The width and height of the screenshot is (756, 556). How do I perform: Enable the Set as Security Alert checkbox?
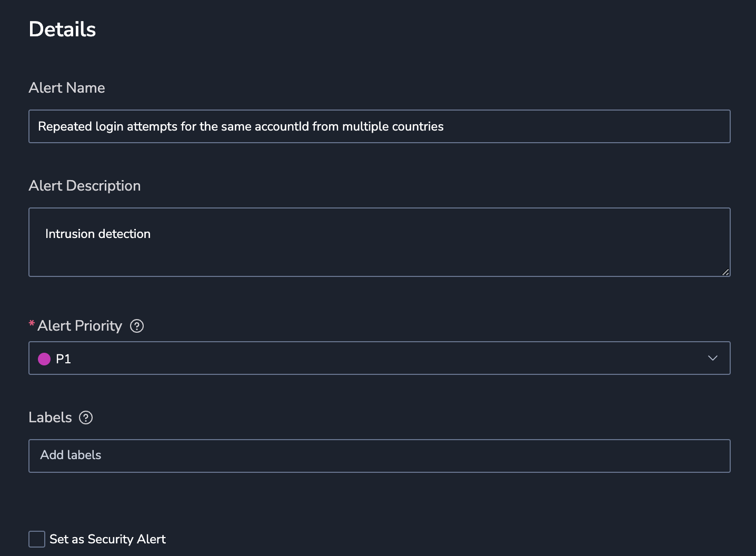(37, 539)
